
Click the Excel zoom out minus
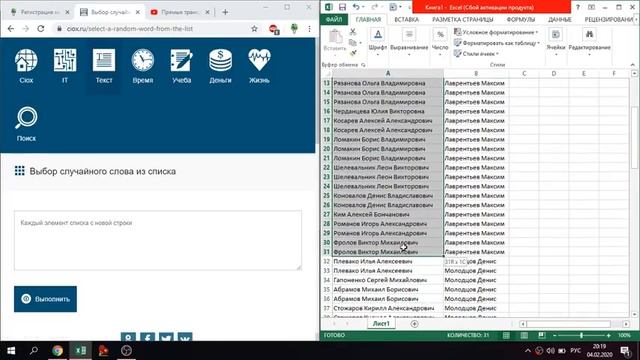pos(555,336)
